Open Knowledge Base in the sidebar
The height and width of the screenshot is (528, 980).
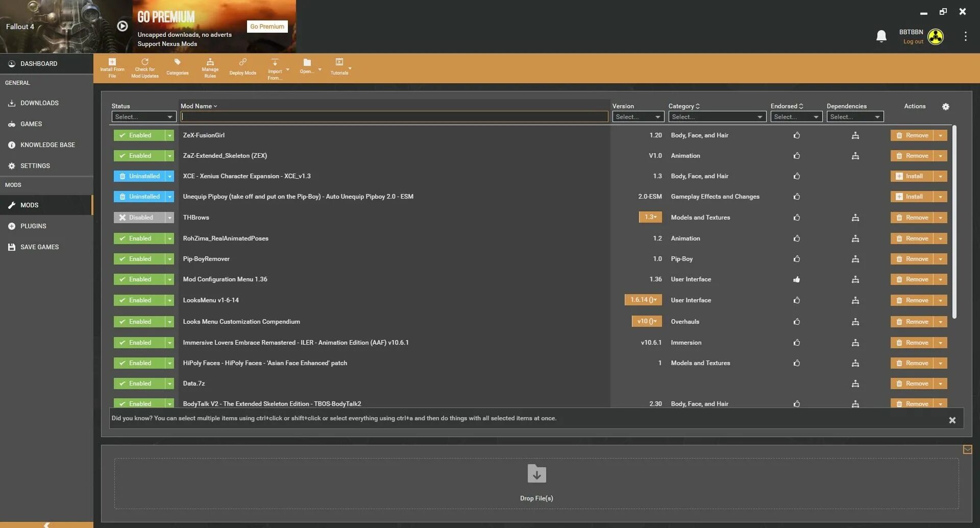click(x=46, y=145)
